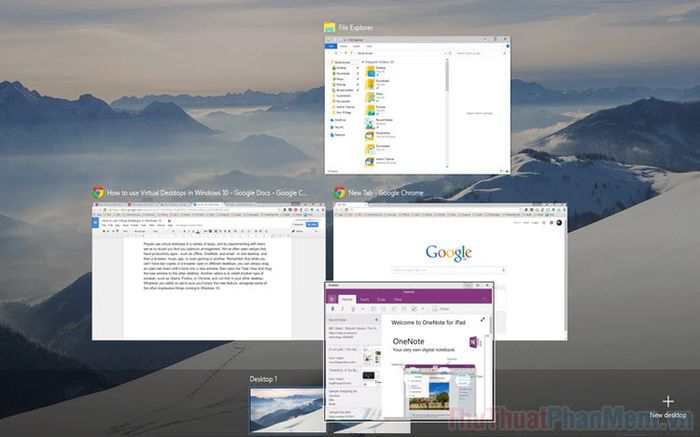Select the New Tab Chrome window
Screen dimensions: 700x437
[450, 243]
